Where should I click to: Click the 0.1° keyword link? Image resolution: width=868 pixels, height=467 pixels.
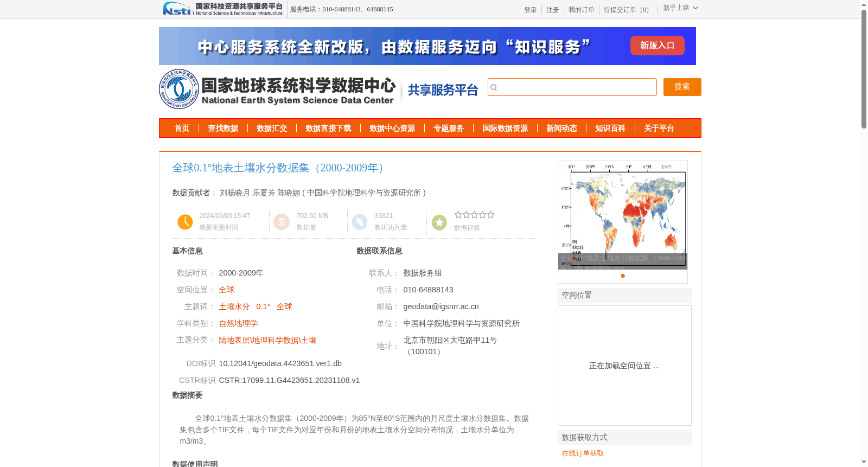coord(263,306)
